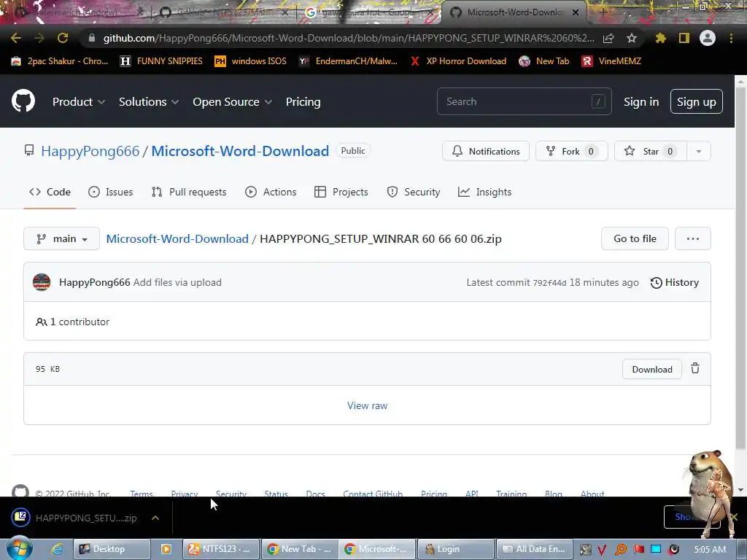Click the Download button
747x560 pixels.
[652, 369]
